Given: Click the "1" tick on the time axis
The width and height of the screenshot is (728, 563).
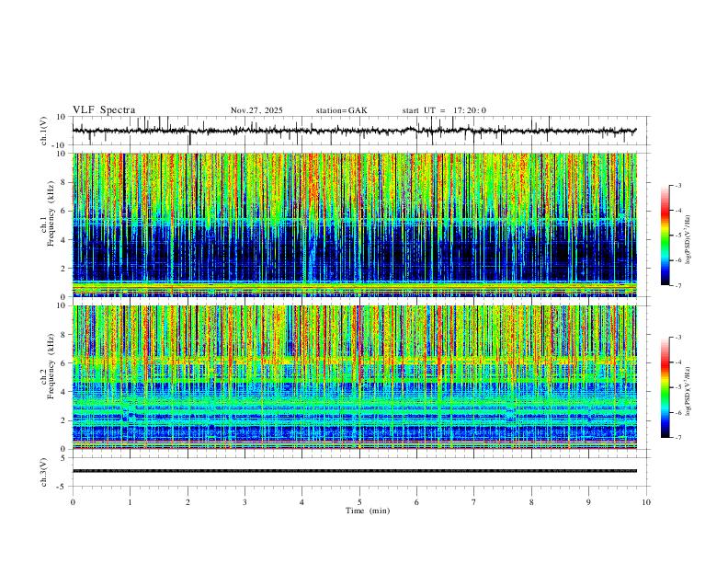Looking at the screenshot, I should 130,502.
